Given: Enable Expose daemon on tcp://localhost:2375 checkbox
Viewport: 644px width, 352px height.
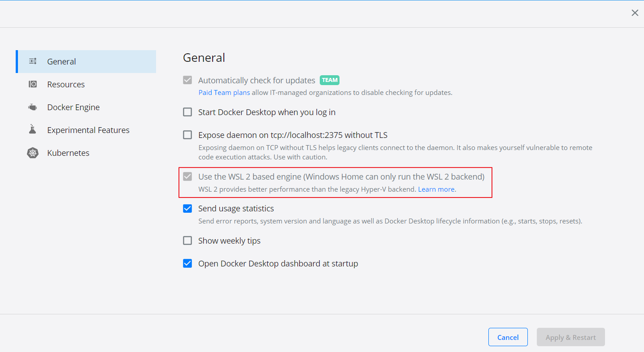Looking at the screenshot, I should [x=187, y=135].
